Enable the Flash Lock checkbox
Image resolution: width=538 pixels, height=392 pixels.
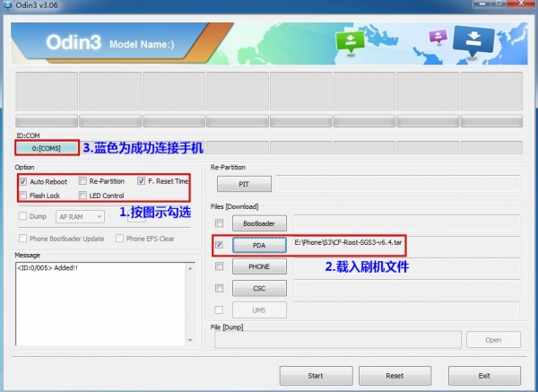pyautogui.click(x=23, y=196)
